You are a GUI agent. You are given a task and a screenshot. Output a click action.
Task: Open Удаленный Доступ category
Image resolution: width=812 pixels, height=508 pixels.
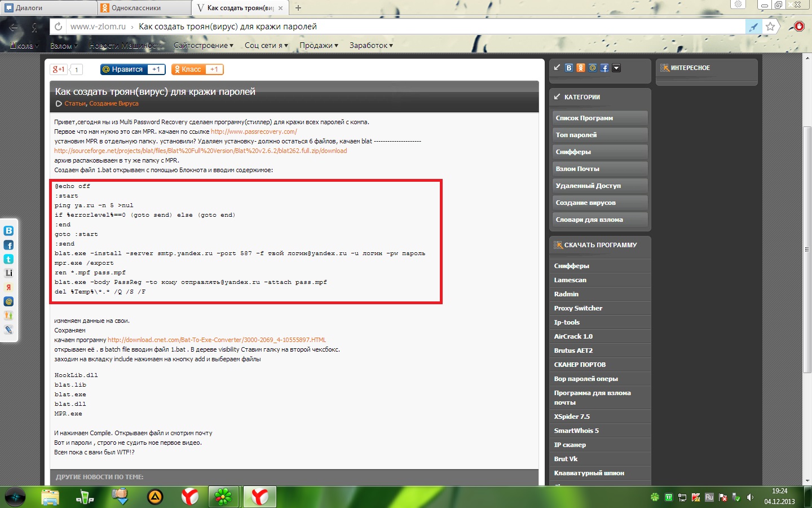(x=600, y=186)
